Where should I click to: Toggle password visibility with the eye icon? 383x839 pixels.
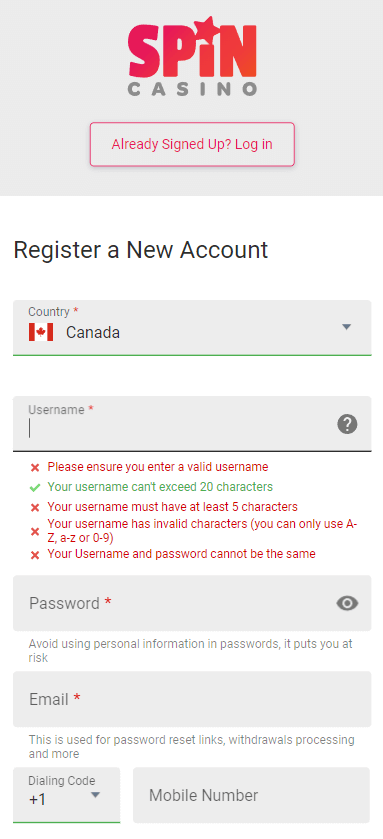(x=347, y=603)
